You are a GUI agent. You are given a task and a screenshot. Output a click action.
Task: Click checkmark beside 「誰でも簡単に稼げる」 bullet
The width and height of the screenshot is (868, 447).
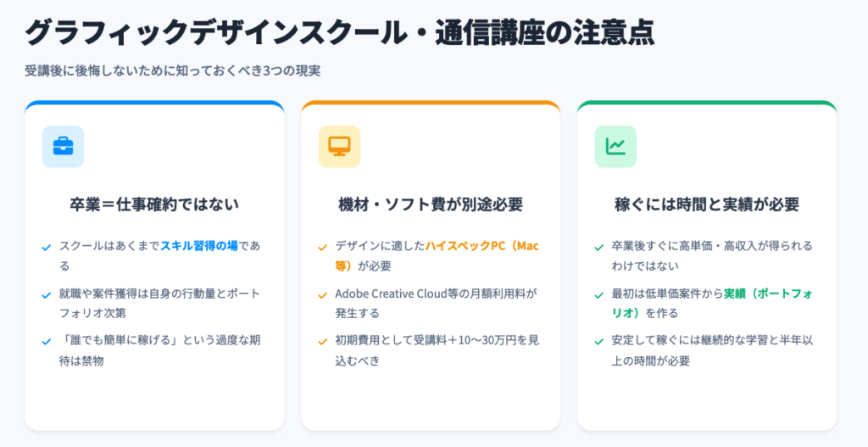pyautogui.click(x=47, y=342)
